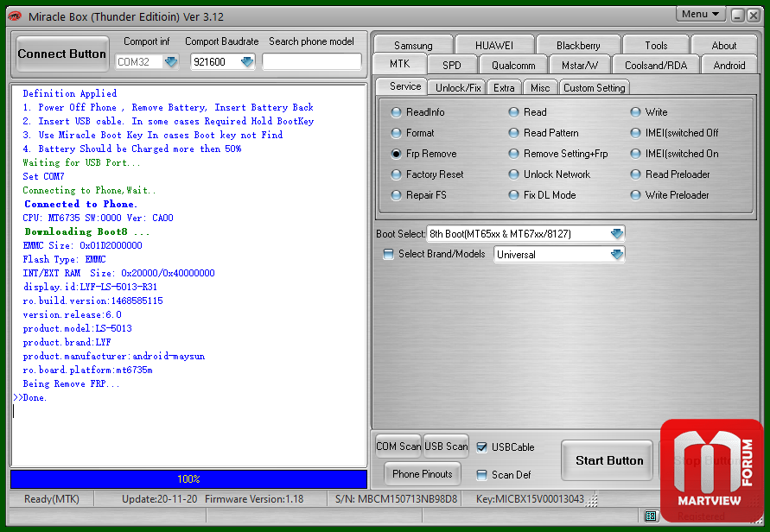Click the Ready(MTK) status bar entry
Viewport: 770px width, 532px height.
(x=52, y=499)
